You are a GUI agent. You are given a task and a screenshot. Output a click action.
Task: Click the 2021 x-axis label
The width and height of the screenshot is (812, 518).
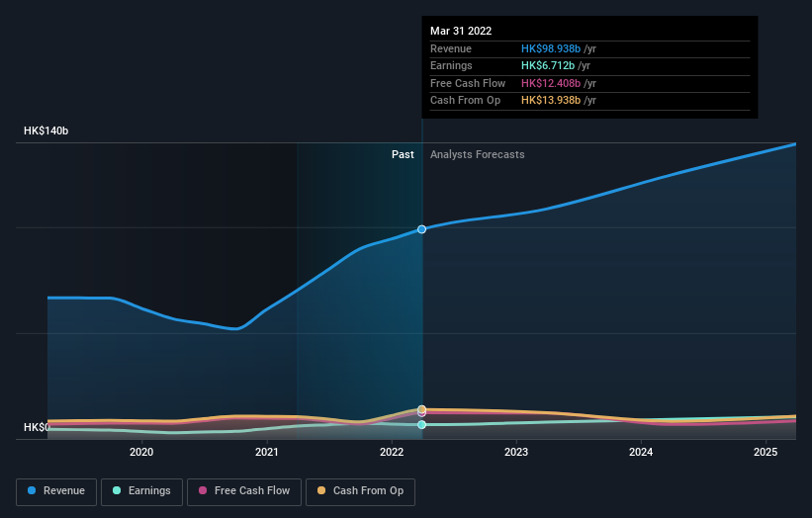(267, 452)
